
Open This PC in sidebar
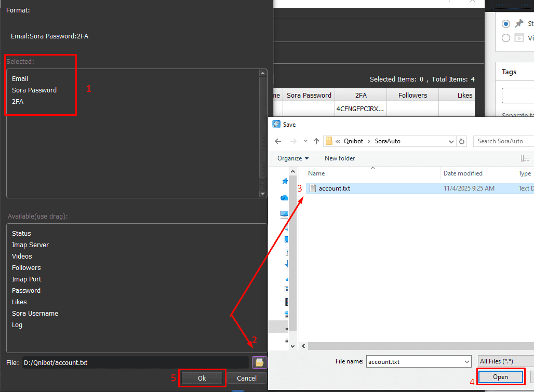(284, 214)
